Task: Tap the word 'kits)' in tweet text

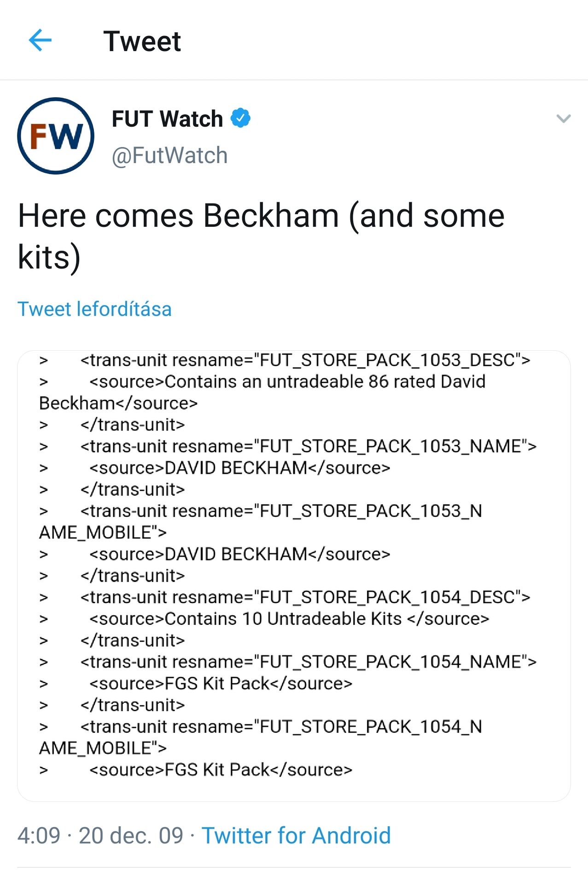Action: click(x=49, y=257)
